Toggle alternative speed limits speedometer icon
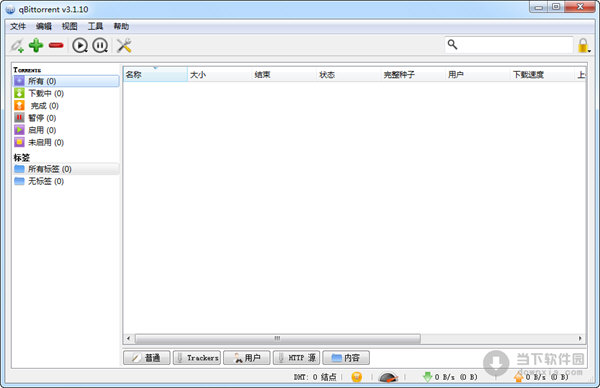This screenshot has height=388, width=600. click(388, 377)
